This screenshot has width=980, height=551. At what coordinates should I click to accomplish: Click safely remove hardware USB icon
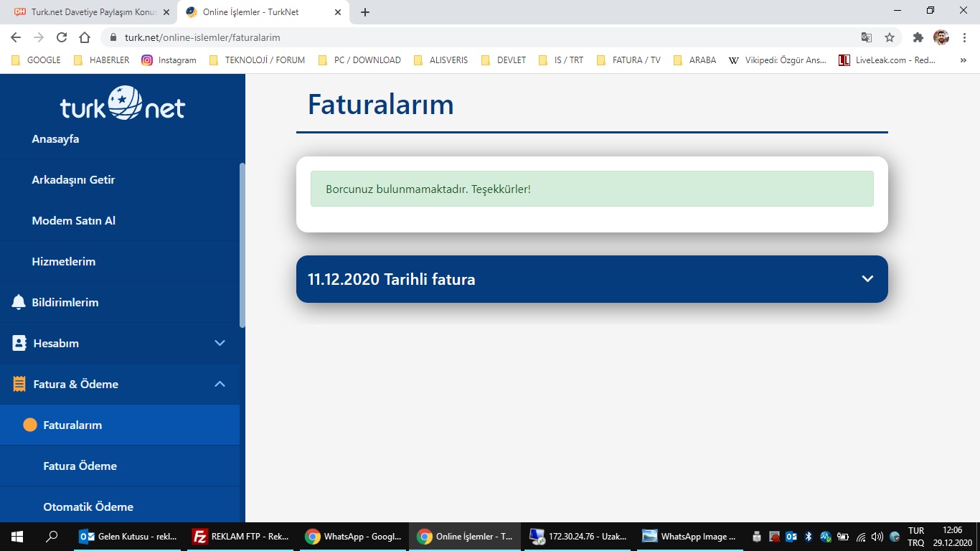click(x=757, y=537)
